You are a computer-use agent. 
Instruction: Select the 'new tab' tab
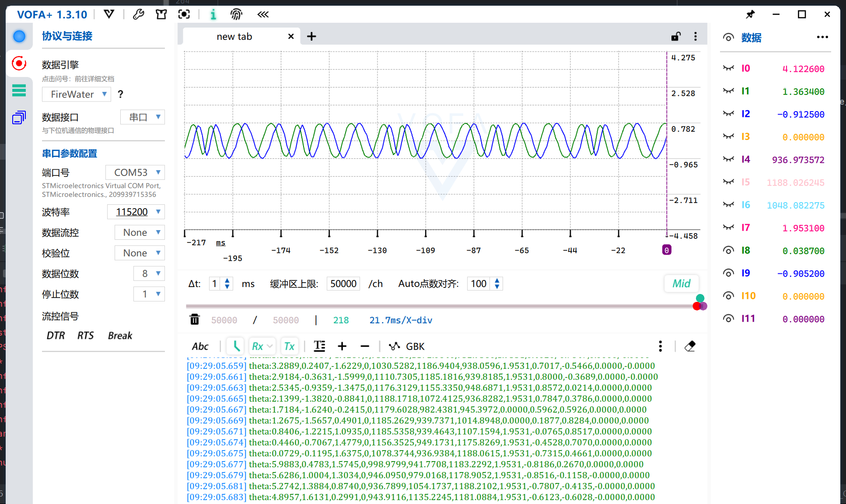234,37
